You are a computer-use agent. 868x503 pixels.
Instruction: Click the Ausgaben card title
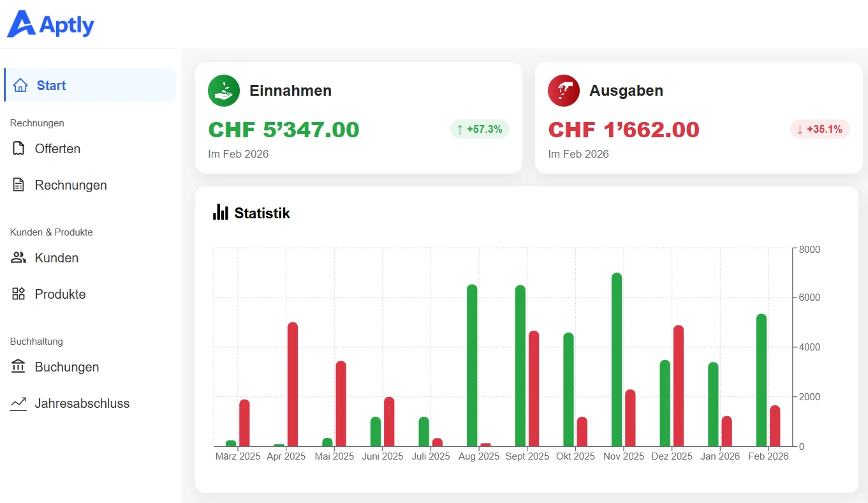(626, 91)
